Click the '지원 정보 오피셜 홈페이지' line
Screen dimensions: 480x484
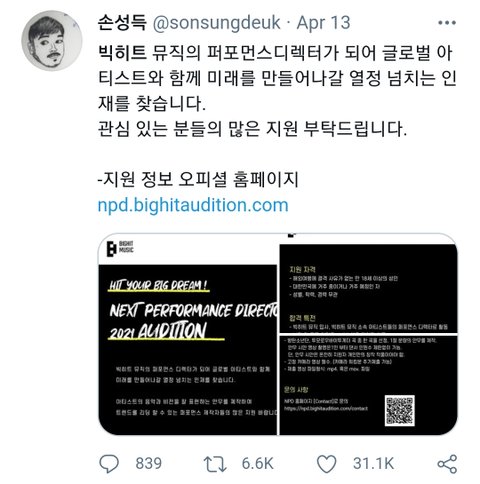[198, 180]
